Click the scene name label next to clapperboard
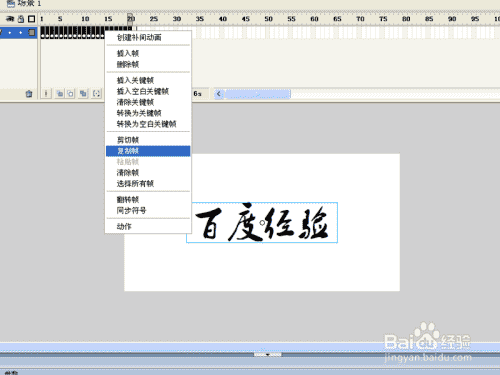 pos(29,4)
